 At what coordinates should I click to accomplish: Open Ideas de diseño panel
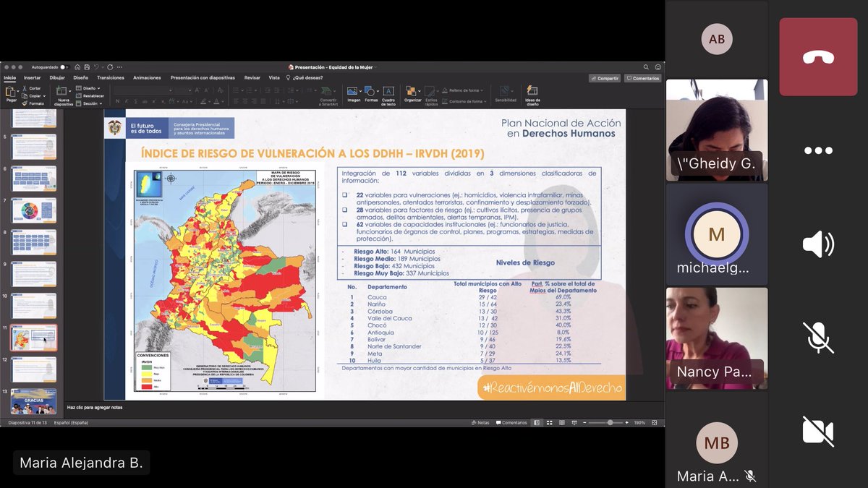pos(532,96)
